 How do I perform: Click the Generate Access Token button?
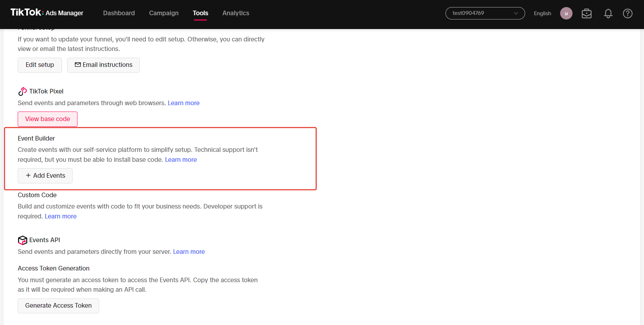pyautogui.click(x=58, y=306)
